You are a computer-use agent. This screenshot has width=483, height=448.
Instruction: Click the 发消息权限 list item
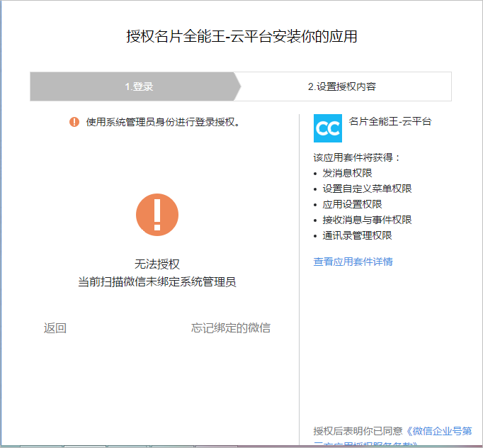point(347,173)
